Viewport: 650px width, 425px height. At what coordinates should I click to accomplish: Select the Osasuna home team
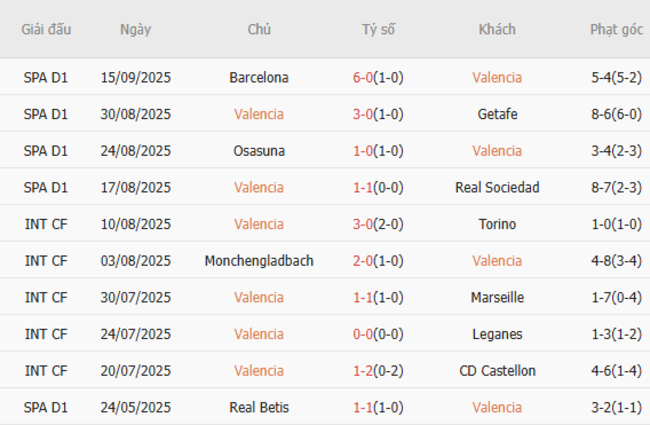[259, 151]
